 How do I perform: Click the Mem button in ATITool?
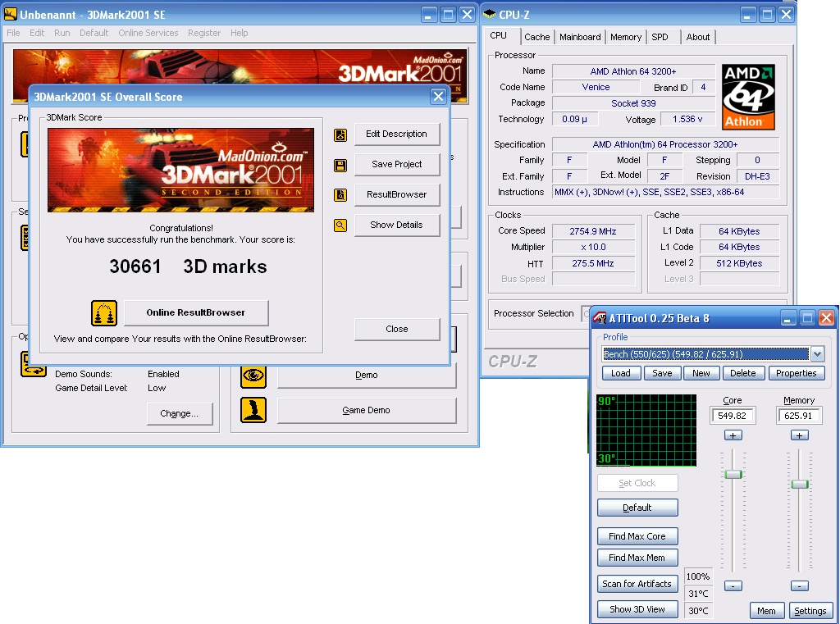[767, 611]
